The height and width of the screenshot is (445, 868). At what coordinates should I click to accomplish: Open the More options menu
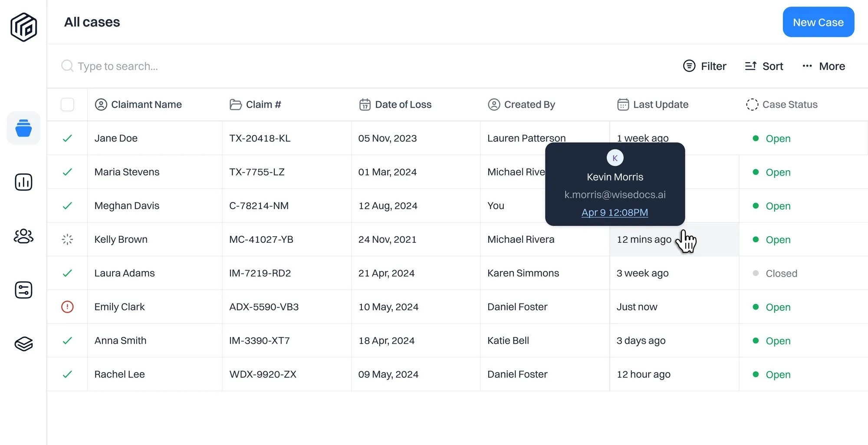click(823, 66)
